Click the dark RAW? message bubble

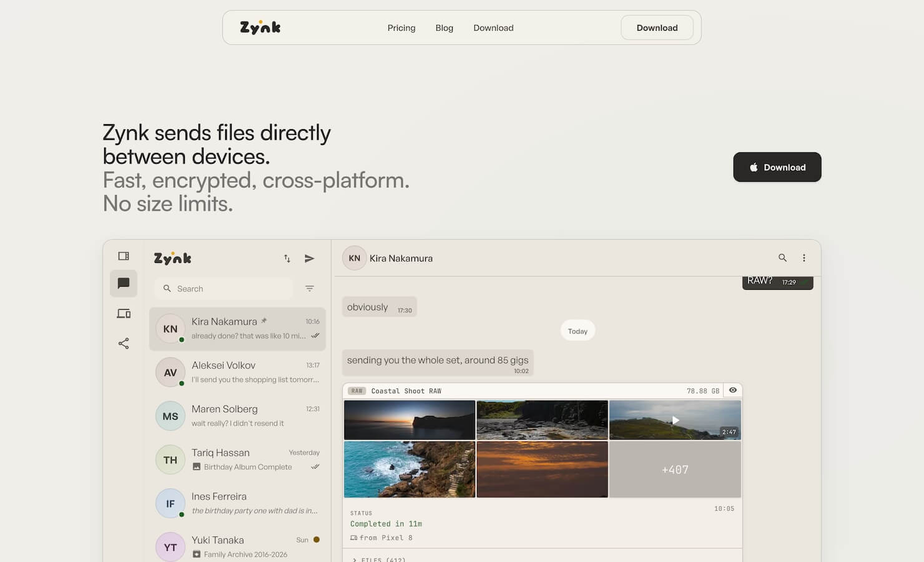point(777,283)
